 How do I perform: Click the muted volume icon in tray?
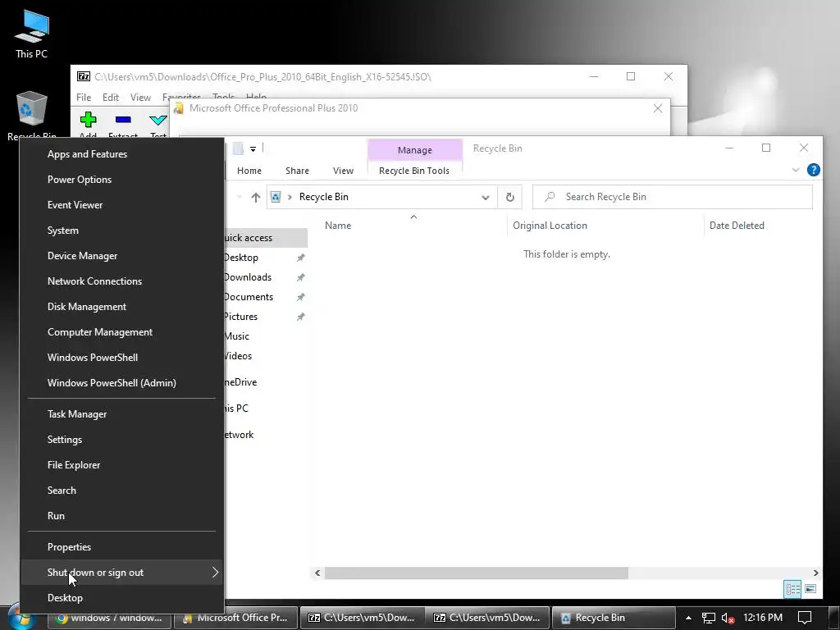point(728,618)
